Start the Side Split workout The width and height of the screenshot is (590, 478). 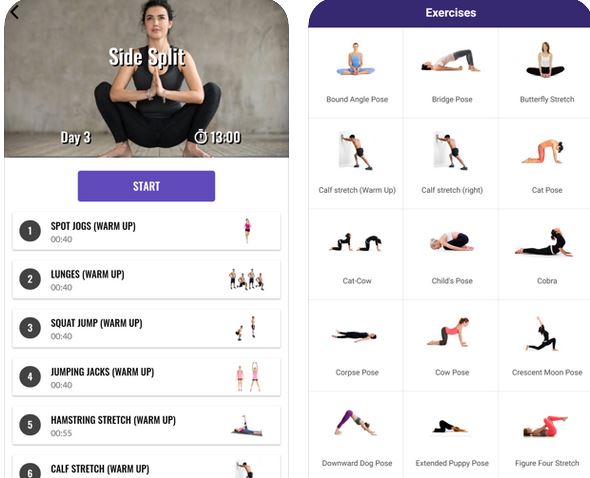click(146, 186)
